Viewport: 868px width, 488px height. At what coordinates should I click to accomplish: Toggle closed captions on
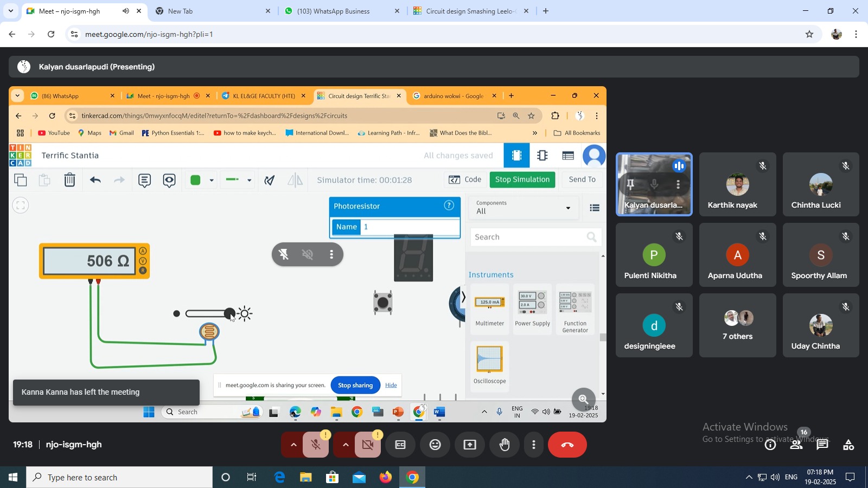[x=400, y=445]
